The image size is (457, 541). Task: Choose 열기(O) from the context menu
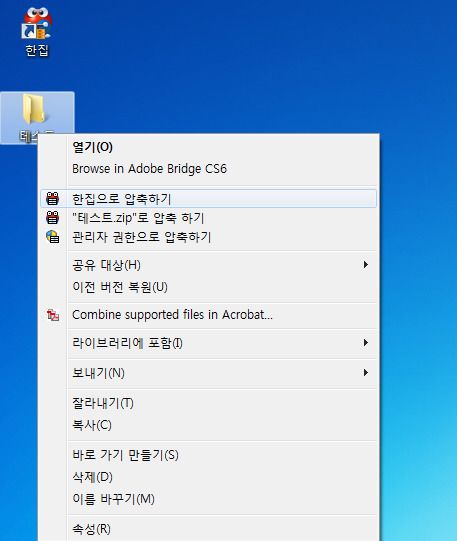[208, 148]
